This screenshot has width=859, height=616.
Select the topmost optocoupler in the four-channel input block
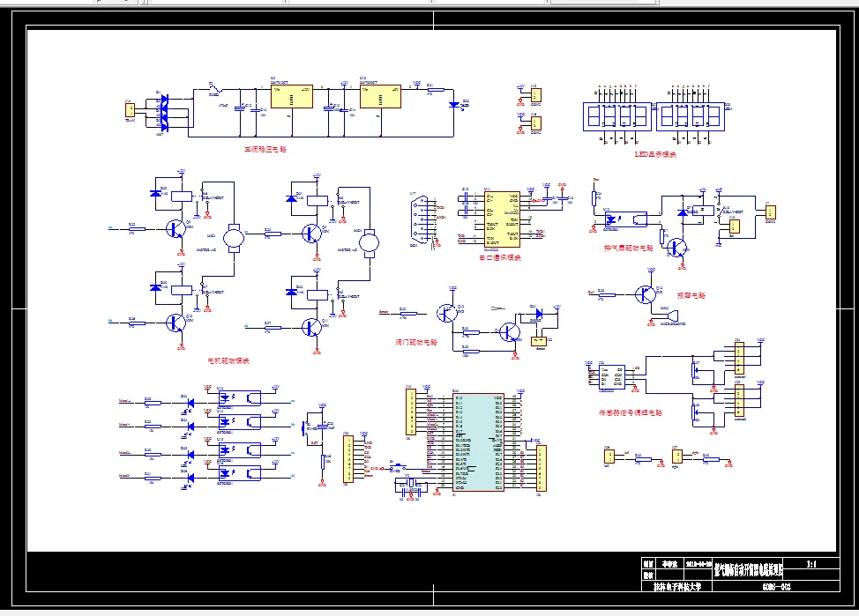239,397
